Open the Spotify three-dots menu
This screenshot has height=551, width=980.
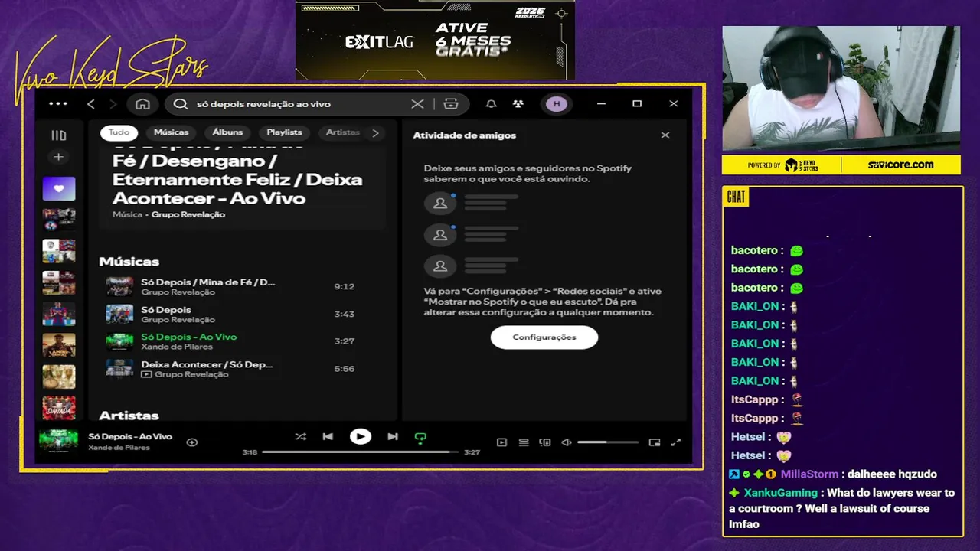[x=58, y=104]
